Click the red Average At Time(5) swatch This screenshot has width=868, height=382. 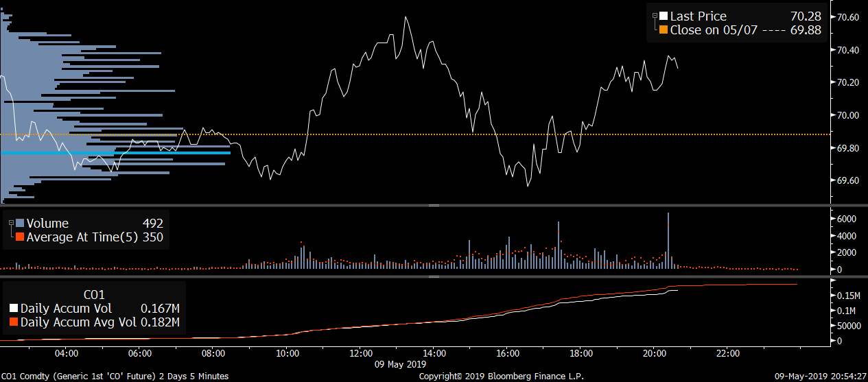pos(20,237)
